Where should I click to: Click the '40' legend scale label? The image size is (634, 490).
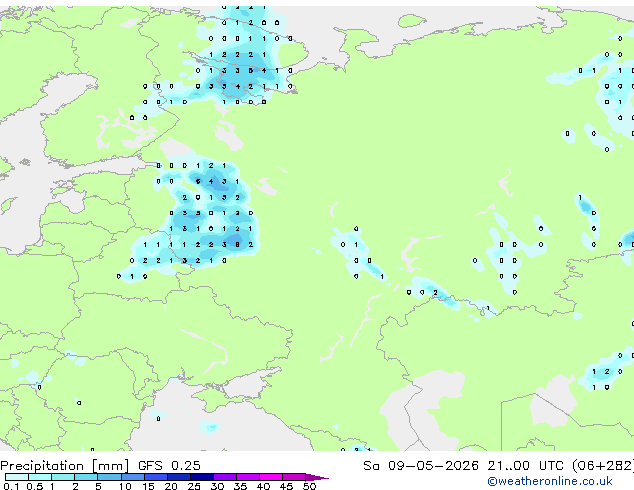pos(263,486)
